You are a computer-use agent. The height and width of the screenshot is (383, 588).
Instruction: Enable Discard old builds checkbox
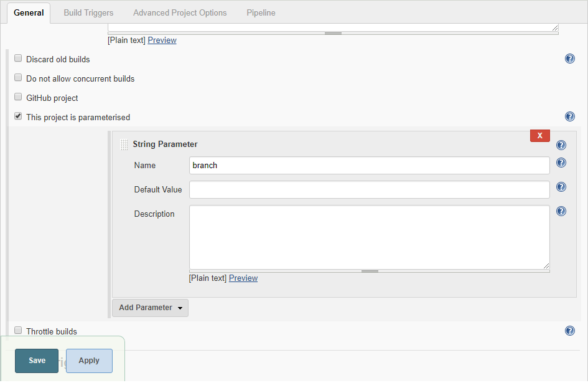[x=18, y=58]
